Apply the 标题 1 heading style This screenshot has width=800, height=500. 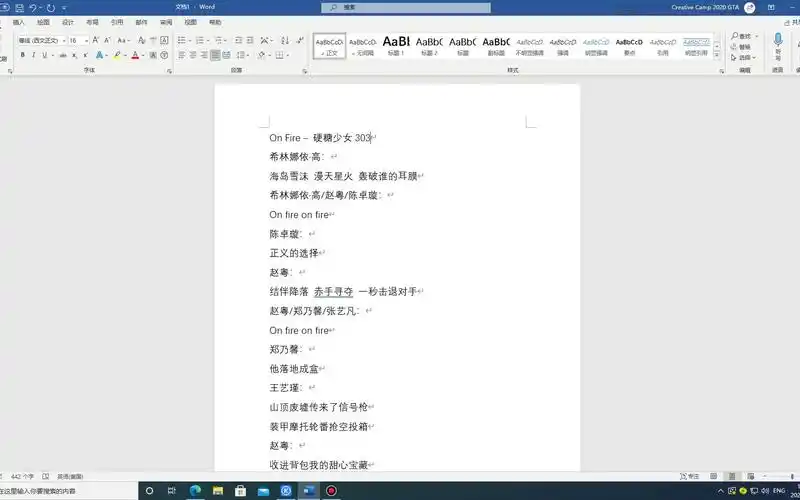coord(396,46)
